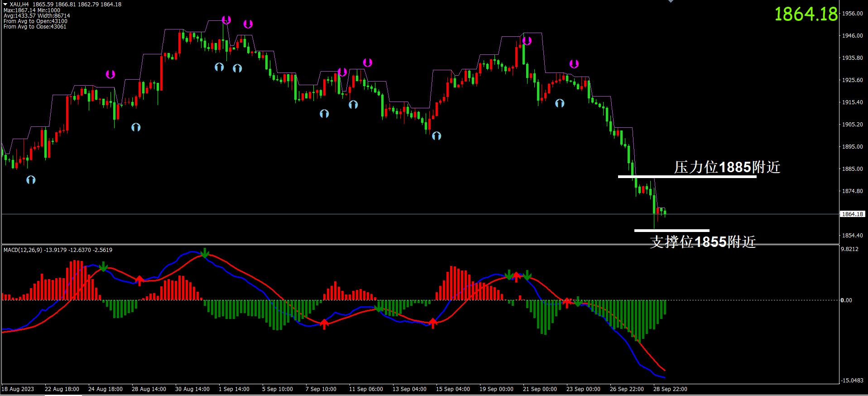Click the leftmost blue up-arrow buy signal
Screen dimensions: 868x396
pos(31,180)
